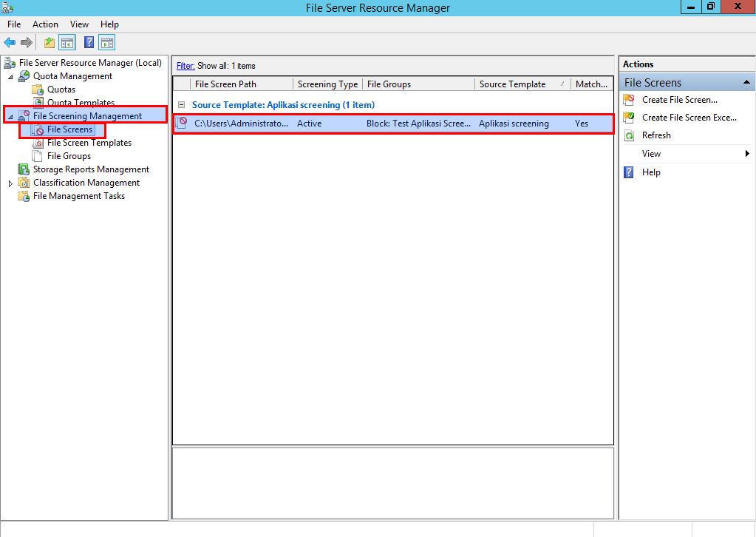The height and width of the screenshot is (537, 756).
Task: Open the Action menu
Action: click(x=45, y=24)
